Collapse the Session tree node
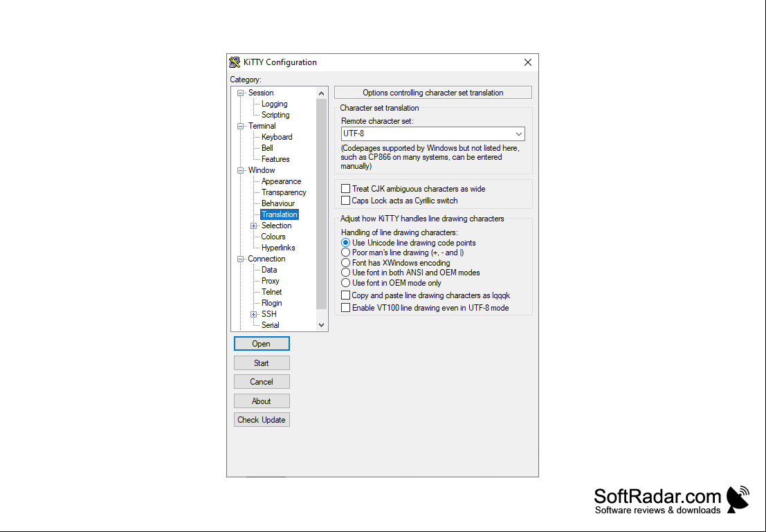This screenshot has height=532, width=766. click(x=240, y=93)
